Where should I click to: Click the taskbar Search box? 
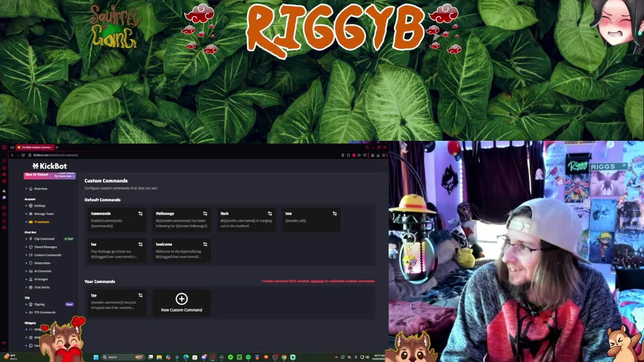coord(123,357)
